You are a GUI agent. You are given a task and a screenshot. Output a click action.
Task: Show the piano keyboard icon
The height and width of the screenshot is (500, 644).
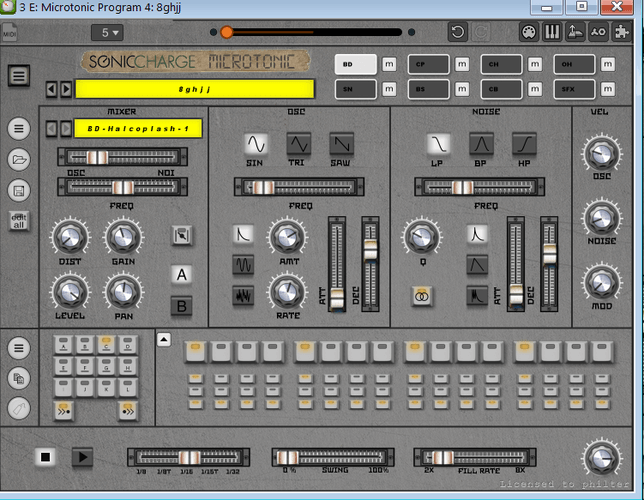(x=552, y=32)
